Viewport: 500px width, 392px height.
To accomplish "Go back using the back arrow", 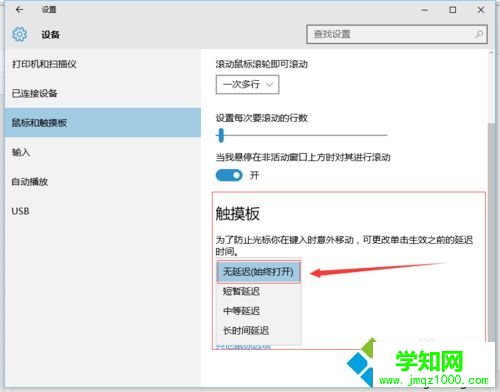I will click(19, 10).
